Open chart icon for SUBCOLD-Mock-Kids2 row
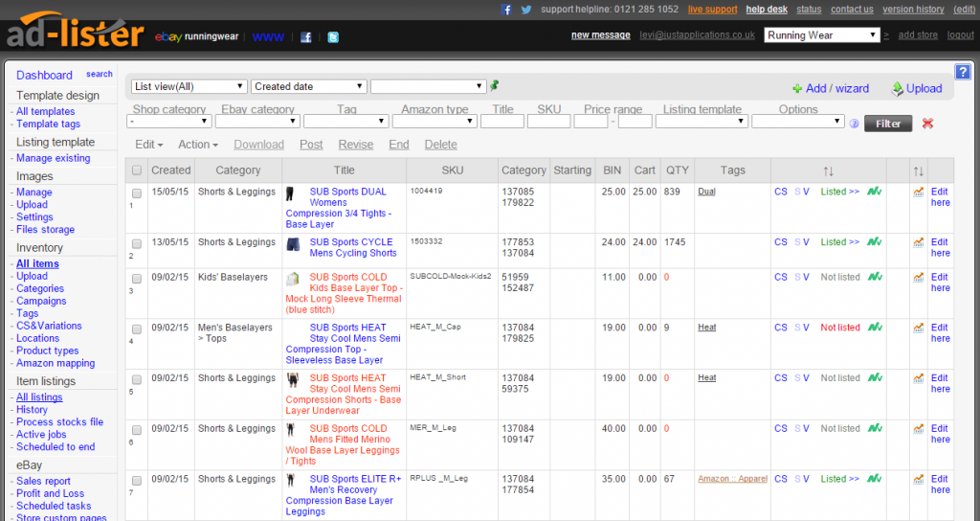The height and width of the screenshot is (521, 980). point(918,277)
